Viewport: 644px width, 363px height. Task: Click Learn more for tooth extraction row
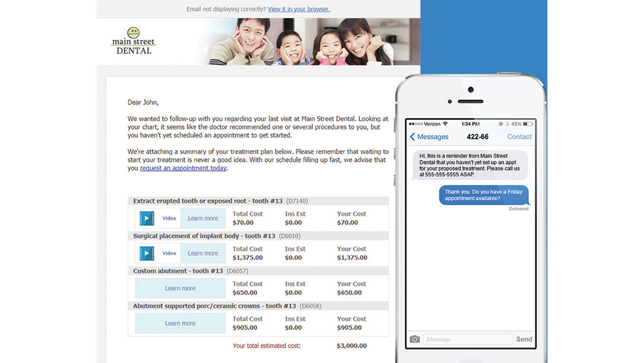pyautogui.click(x=203, y=219)
